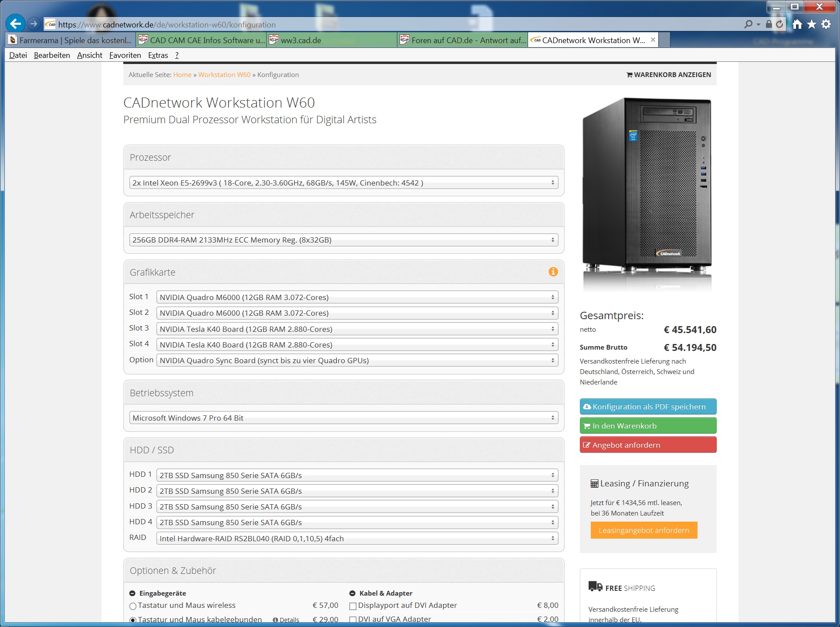Click the home icon in browser toolbar
Screen dimensions: 840x627
[797, 24]
